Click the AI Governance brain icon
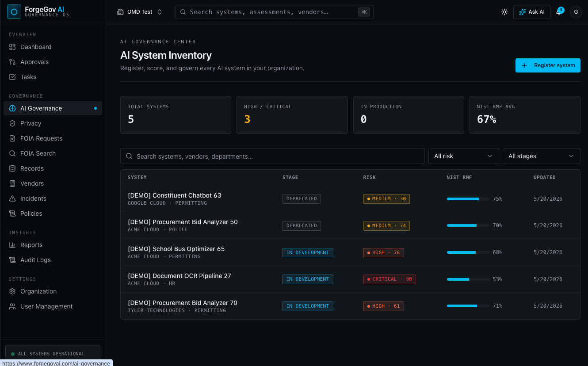The width and height of the screenshot is (588, 366). [12, 108]
